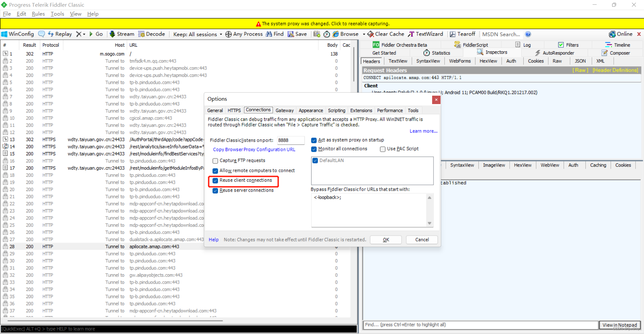Viewport: 644px width, 334px height.
Task: Toggle Monitor all connections checkbox
Action: click(x=314, y=149)
